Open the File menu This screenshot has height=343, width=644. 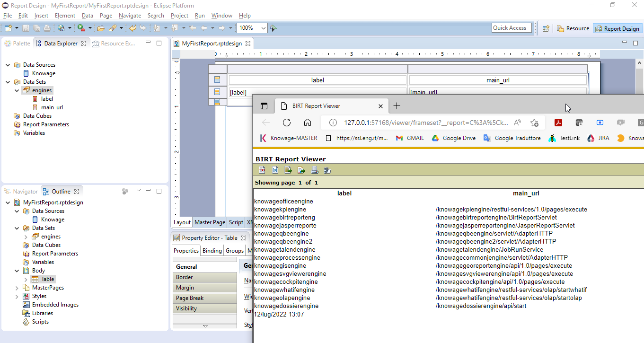click(x=8, y=16)
